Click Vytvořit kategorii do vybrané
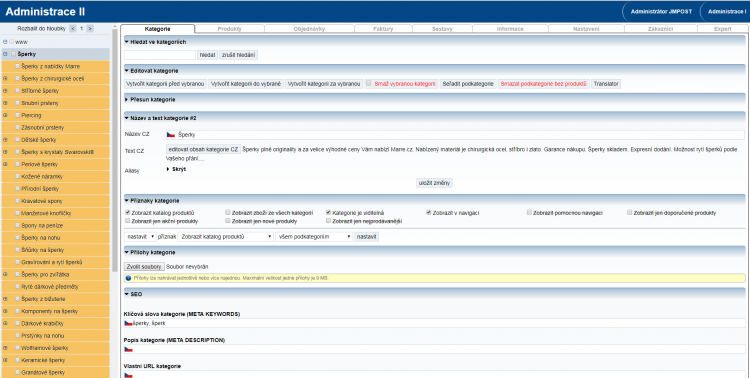The image size is (750, 378). [x=246, y=84]
